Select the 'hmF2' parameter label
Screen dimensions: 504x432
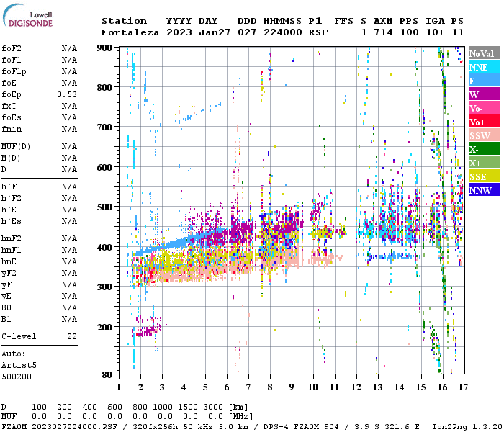coord(12,238)
